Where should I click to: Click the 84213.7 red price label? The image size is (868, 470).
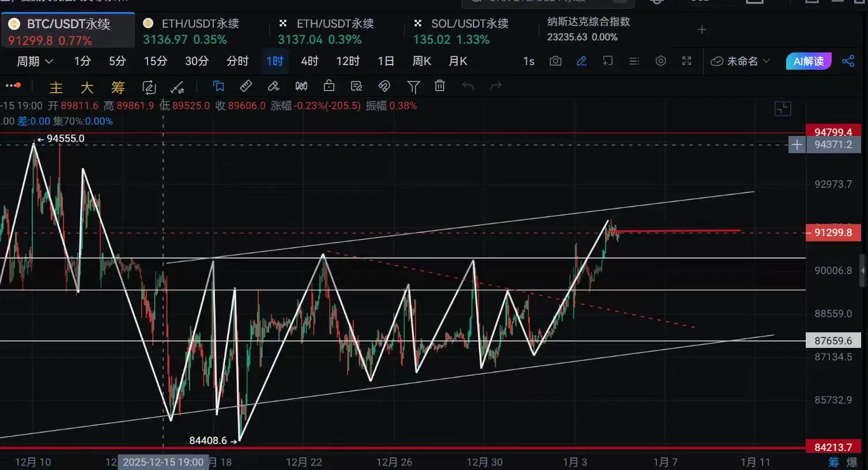coord(833,448)
